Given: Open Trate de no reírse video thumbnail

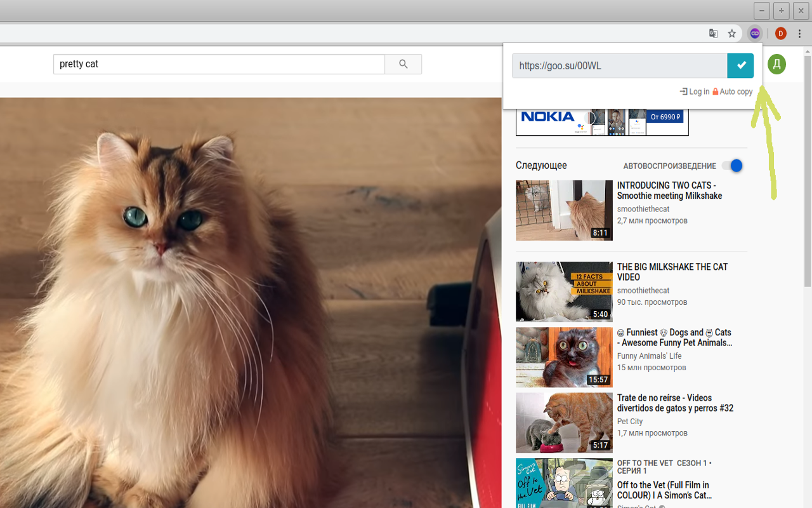Looking at the screenshot, I should (564, 422).
